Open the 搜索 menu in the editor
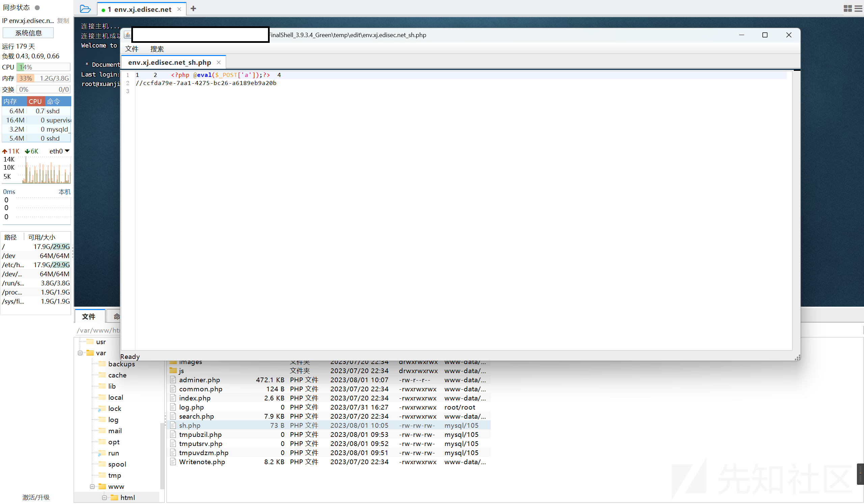 [x=157, y=49]
